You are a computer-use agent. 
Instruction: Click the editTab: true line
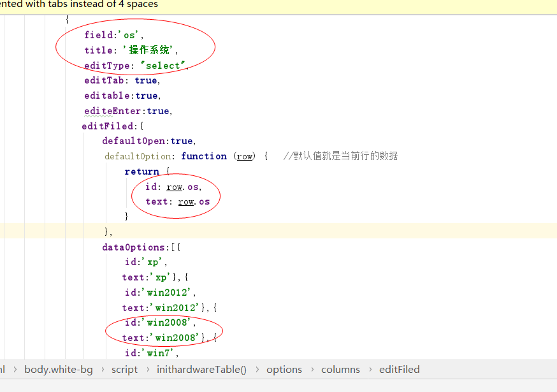pos(122,81)
